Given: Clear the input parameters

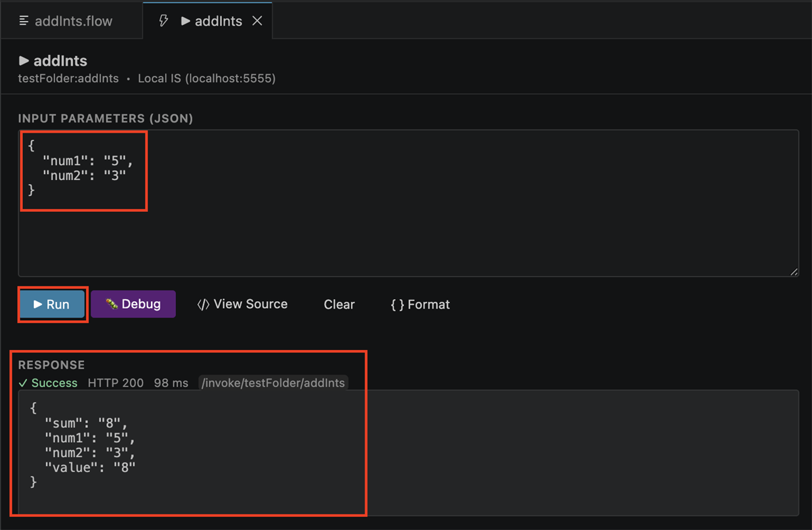Looking at the screenshot, I should (339, 305).
